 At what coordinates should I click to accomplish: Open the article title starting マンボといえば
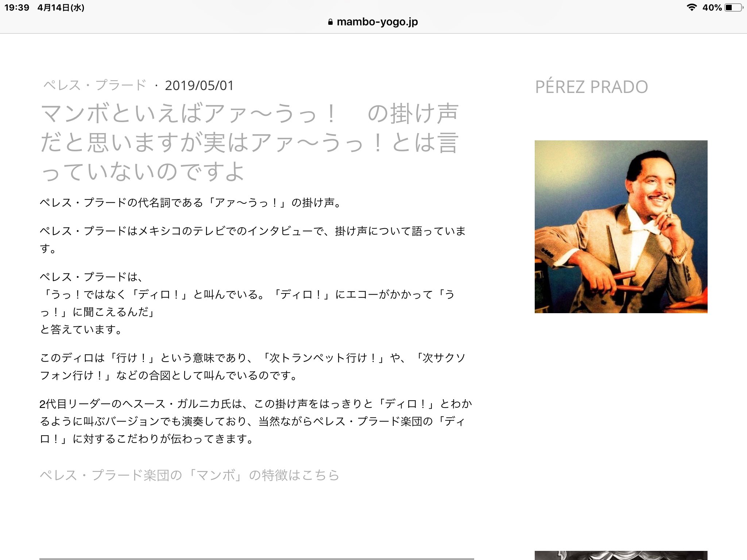(x=249, y=142)
